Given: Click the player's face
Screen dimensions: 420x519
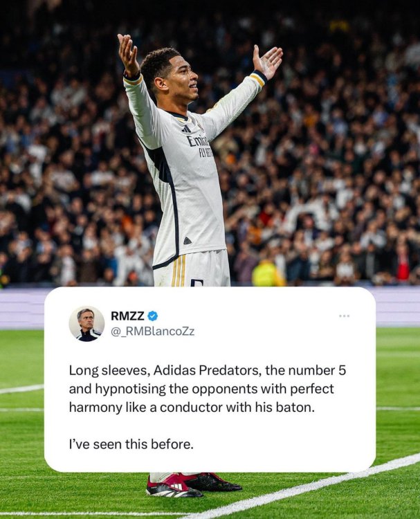Looking at the screenshot, I should click(186, 80).
